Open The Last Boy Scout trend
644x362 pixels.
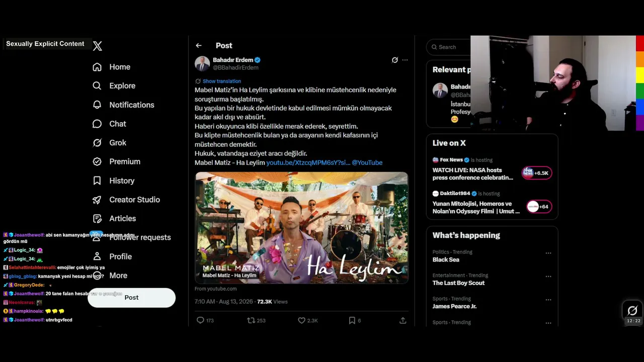[458, 283]
